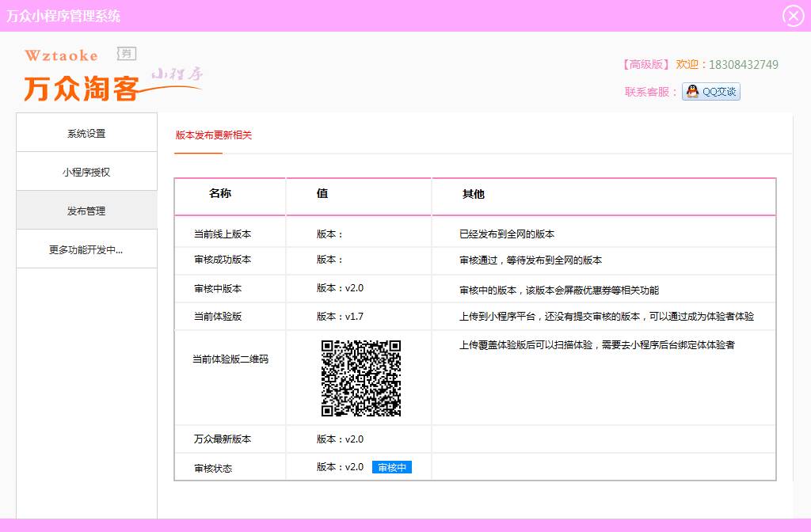
Task: Open the 系统设置 menu
Action: click(86, 133)
